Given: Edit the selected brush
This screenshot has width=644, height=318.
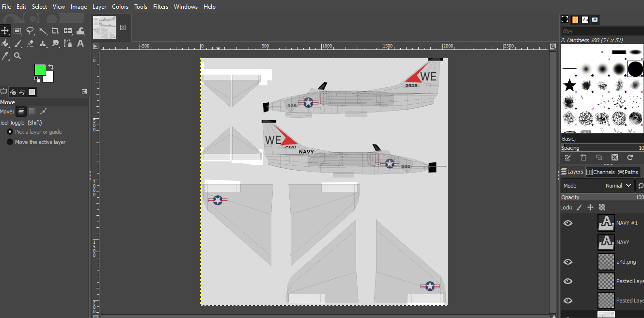Looking at the screenshot, I should 568,158.
